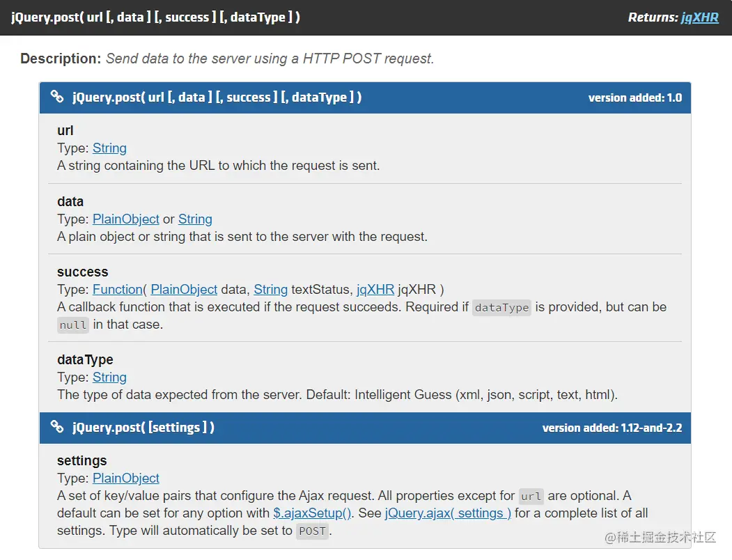Open the PlainObject type link under data

[126, 219]
